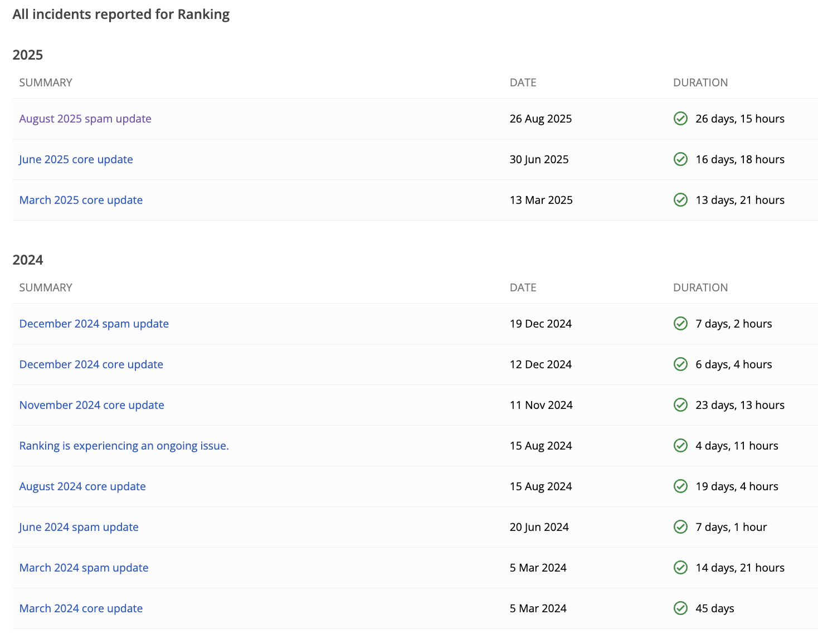This screenshot has width=818, height=644.
Task: Click the resolved checkmark beside 16 days, 18 hours
Action: (680, 159)
